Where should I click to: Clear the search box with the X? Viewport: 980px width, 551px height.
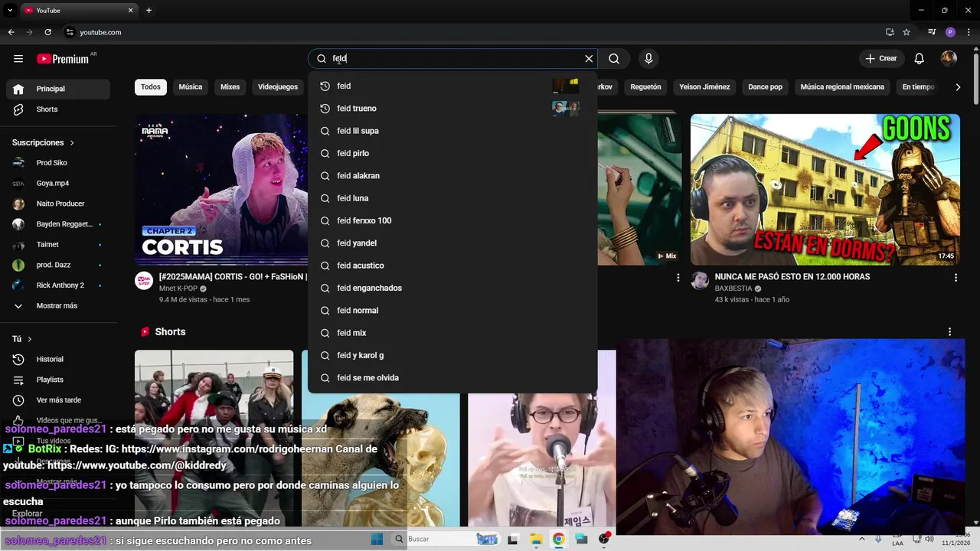click(589, 59)
